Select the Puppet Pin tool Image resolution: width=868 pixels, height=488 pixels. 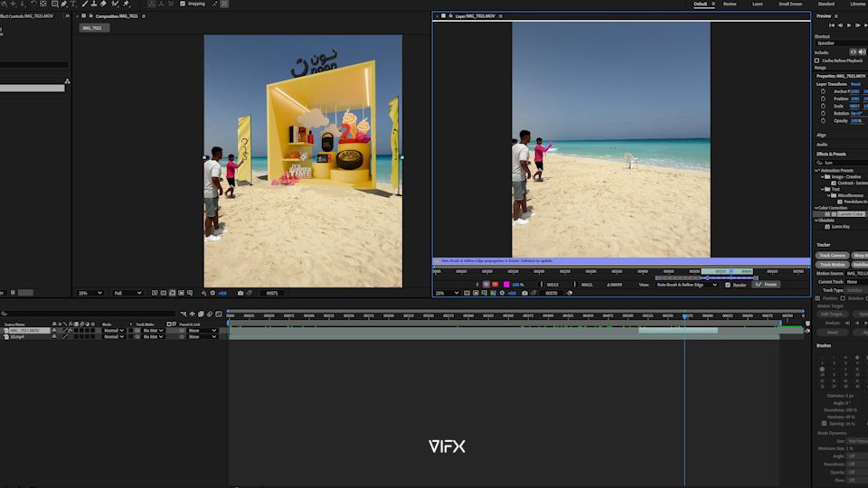pos(127,4)
